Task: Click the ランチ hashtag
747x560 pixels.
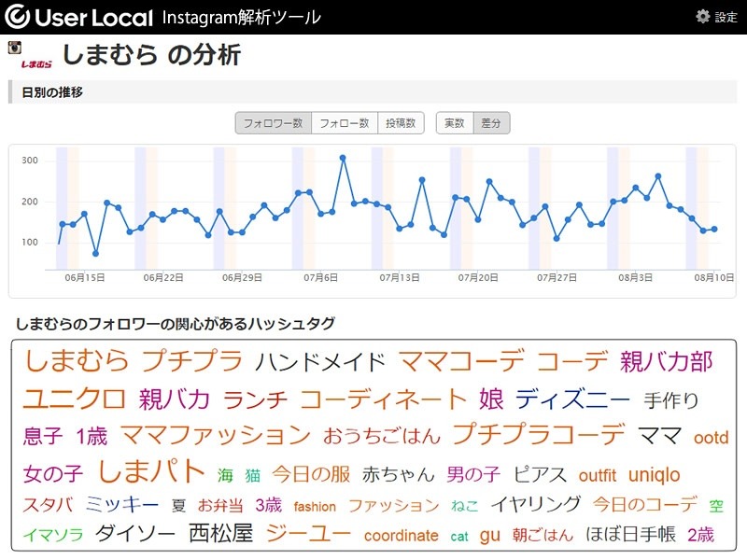Action: (255, 400)
